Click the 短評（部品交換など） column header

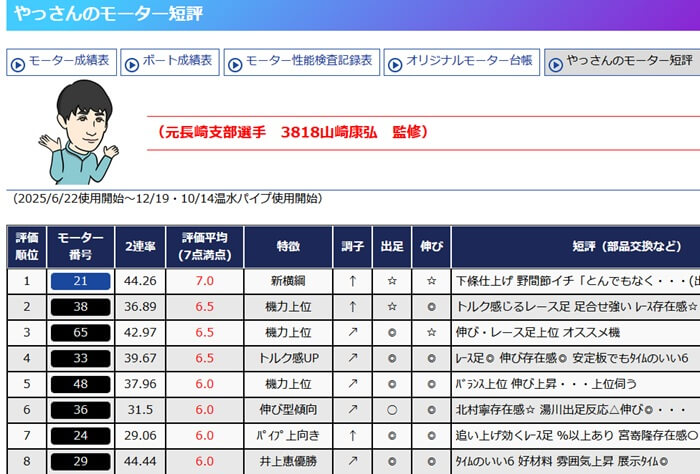(575, 246)
